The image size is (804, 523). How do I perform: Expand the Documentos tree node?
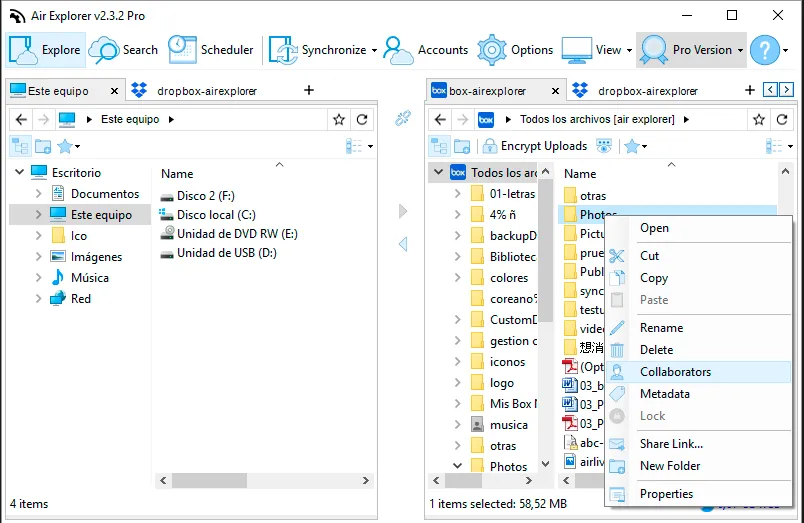pyautogui.click(x=38, y=193)
